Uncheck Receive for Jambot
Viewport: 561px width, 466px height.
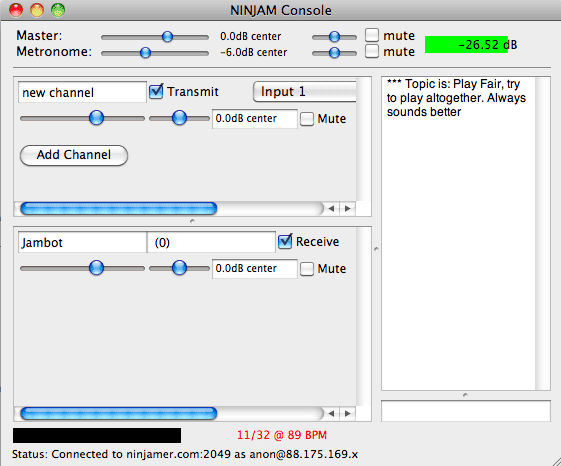click(285, 242)
